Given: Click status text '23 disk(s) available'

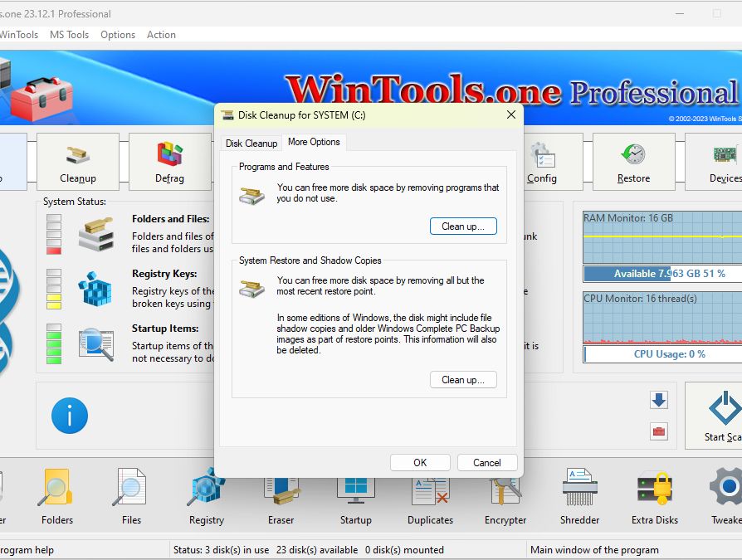Looking at the screenshot, I should click(317, 550).
